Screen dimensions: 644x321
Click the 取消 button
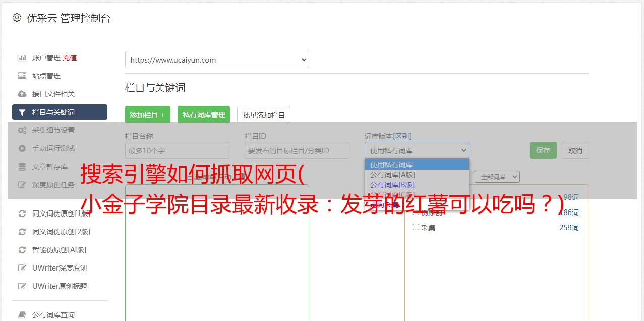(575, 150)
